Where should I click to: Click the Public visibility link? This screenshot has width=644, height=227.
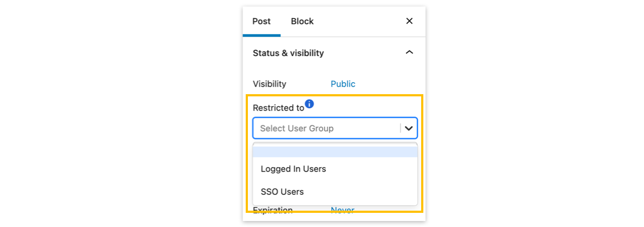click(x=343, y=84)
